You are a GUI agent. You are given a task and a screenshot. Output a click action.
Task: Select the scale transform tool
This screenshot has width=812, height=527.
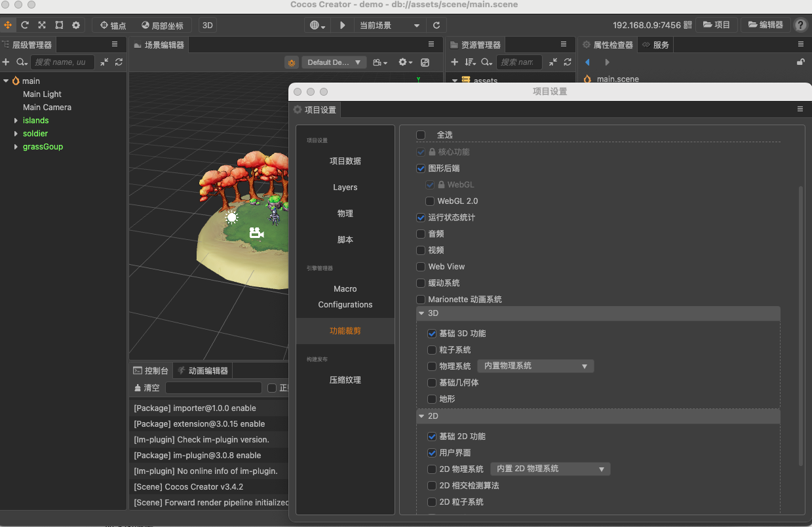[x=42, y=25]
